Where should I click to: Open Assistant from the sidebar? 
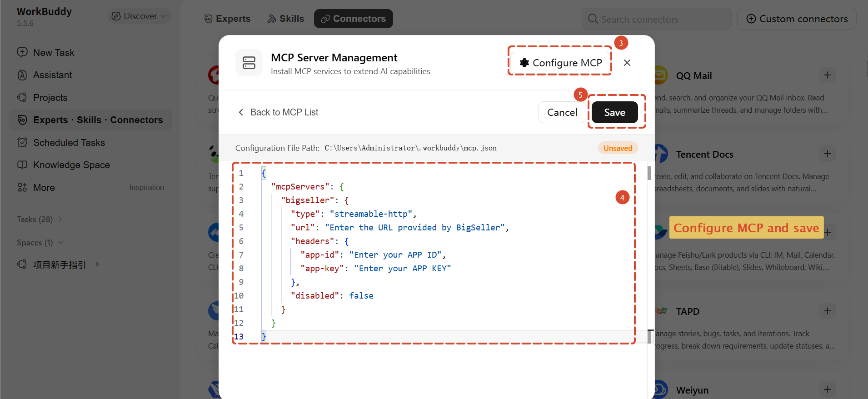coord(52,75)
